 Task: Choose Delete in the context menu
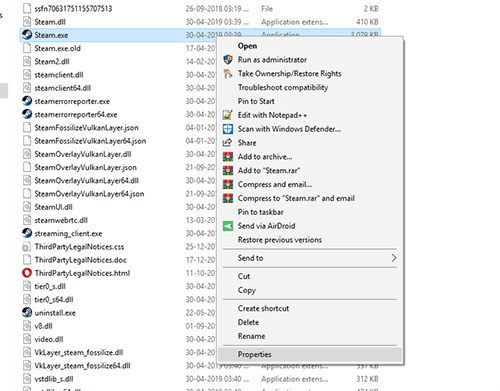tap(248, 322)
